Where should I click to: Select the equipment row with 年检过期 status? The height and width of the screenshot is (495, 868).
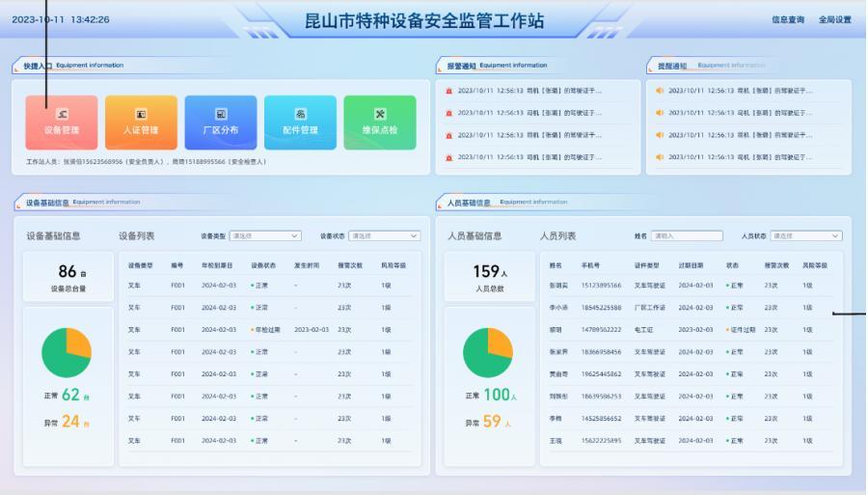click(x=267, y=330)
